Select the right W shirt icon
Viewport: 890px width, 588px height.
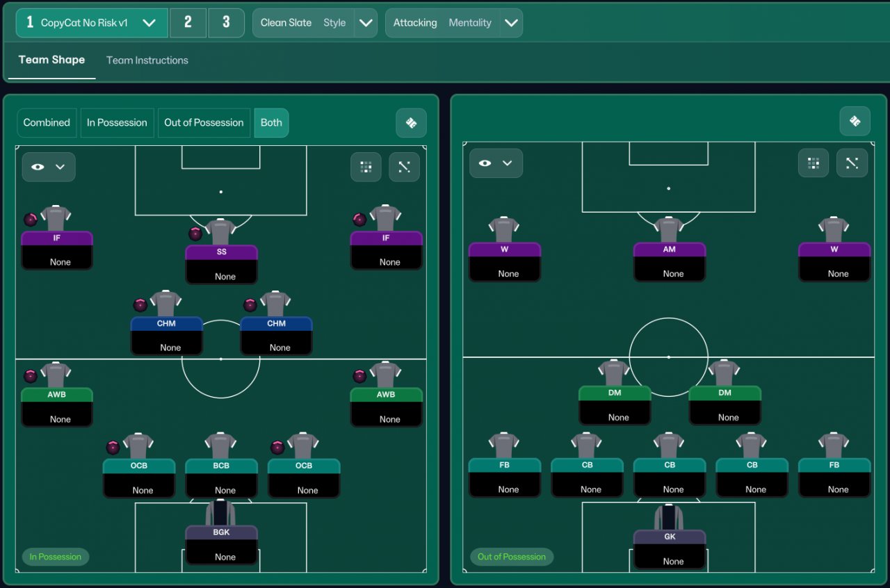coord(834,229)
